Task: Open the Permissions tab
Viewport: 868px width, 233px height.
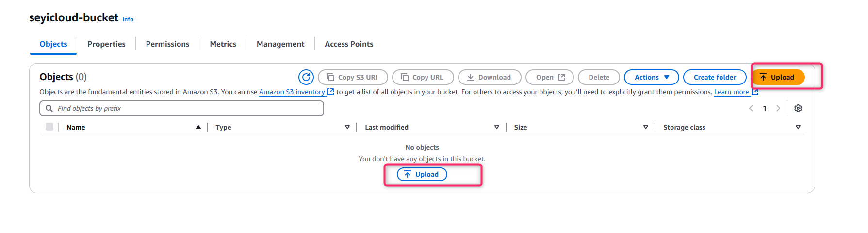Action: (x=167, y=44)
